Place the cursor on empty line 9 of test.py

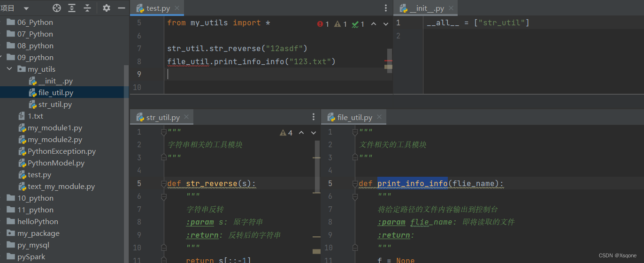tap(279, 74)
